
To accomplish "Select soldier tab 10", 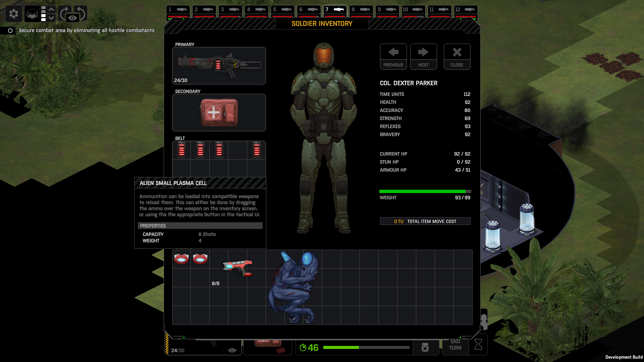I will 414,11.
